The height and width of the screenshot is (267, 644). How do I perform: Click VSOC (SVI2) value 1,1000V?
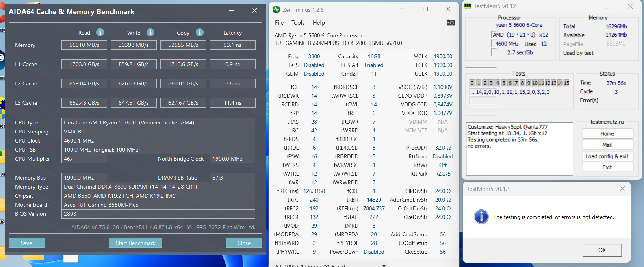[x=443, y=87]
